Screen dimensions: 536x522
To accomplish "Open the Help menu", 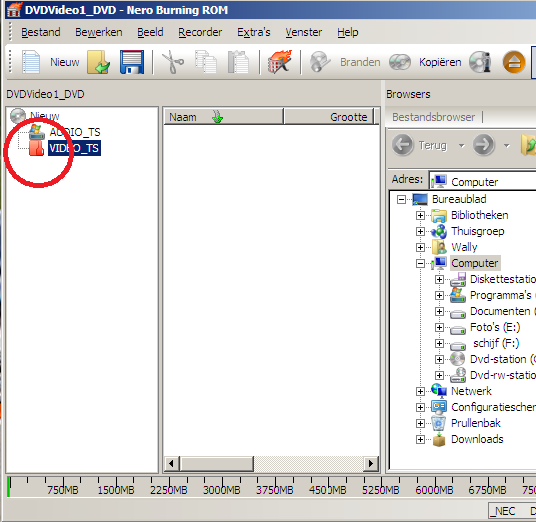I will coord(348,32).
